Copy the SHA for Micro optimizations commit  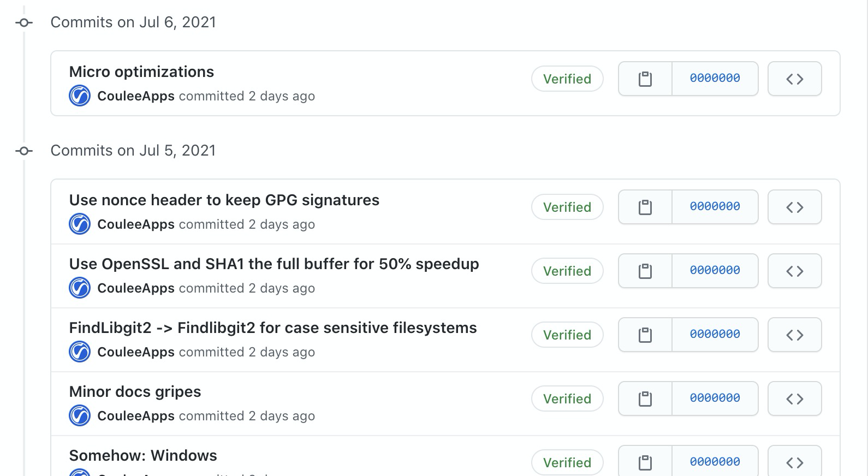[x=646, y=79]
